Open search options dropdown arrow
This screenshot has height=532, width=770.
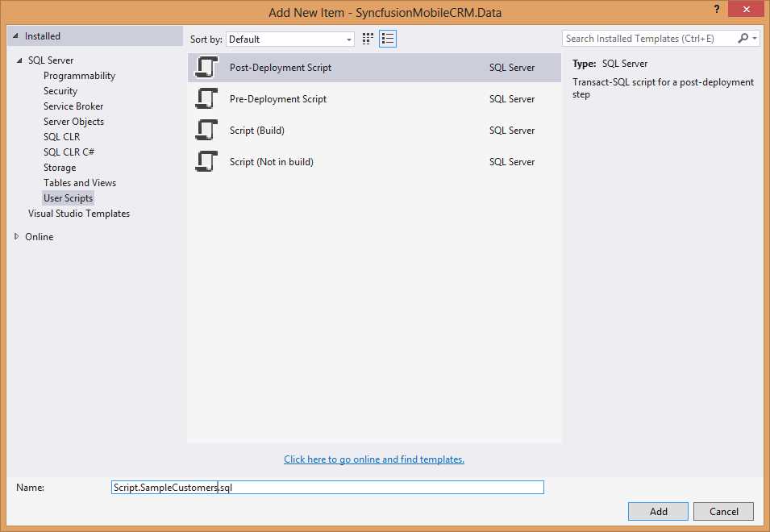click(755, 38)
